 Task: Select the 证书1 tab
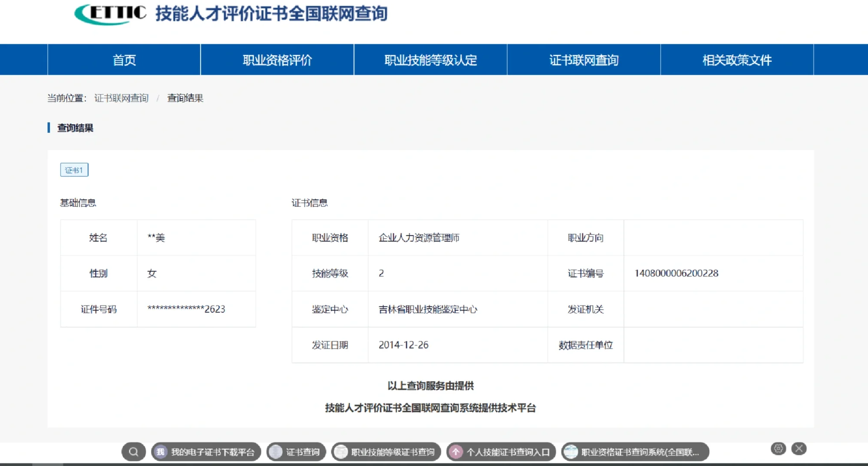(74, 170)
